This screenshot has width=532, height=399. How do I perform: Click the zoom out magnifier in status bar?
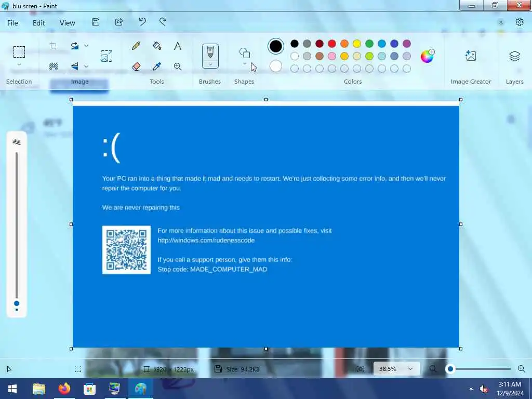(433, 369)
